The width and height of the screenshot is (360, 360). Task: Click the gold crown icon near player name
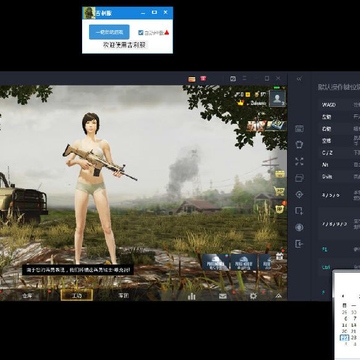click(241, 103)
